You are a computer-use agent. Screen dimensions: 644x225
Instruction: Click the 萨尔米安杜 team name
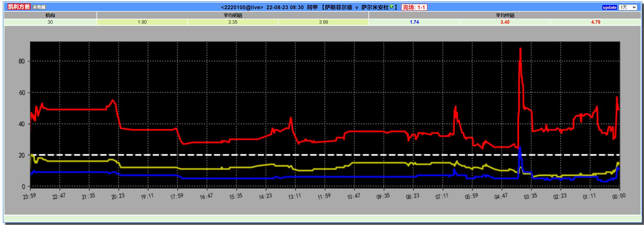(x=375, y=7)
